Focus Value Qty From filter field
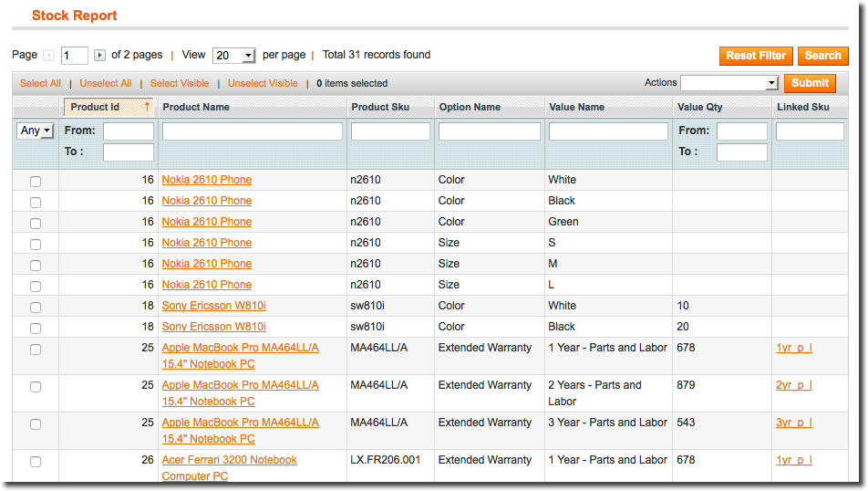 [x=742, y=131]
